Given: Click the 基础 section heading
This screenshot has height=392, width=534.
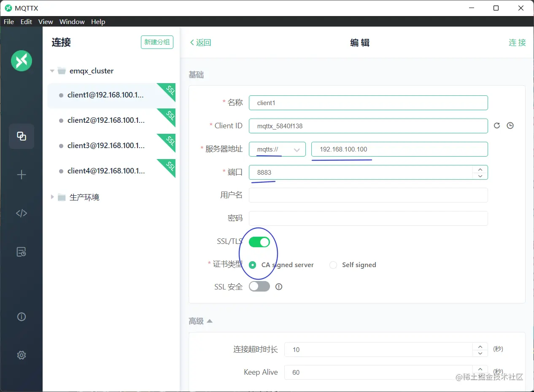Looking at the screenshot, I should click(x=196, y=75).
